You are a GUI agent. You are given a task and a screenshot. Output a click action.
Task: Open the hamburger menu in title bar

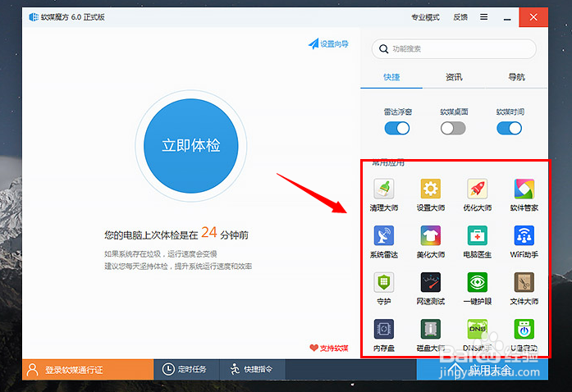483,16
